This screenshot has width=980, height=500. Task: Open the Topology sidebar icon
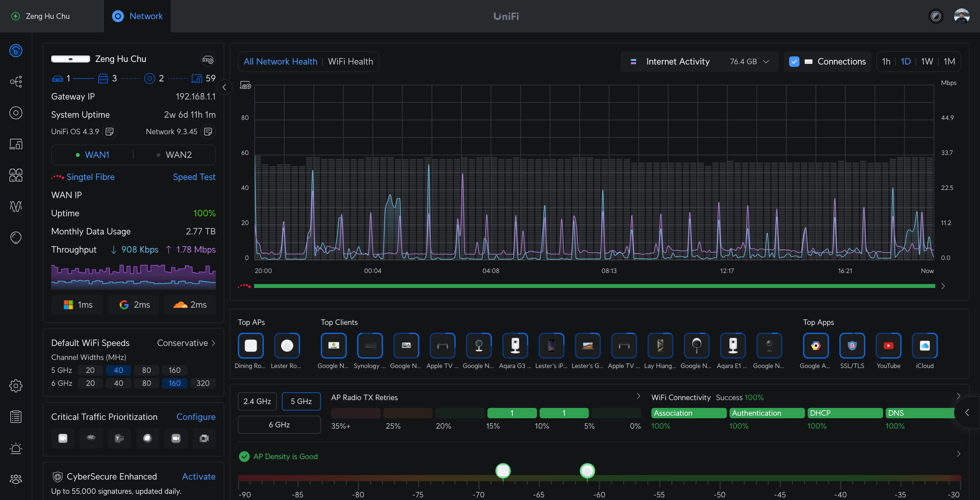coord(16,81)
